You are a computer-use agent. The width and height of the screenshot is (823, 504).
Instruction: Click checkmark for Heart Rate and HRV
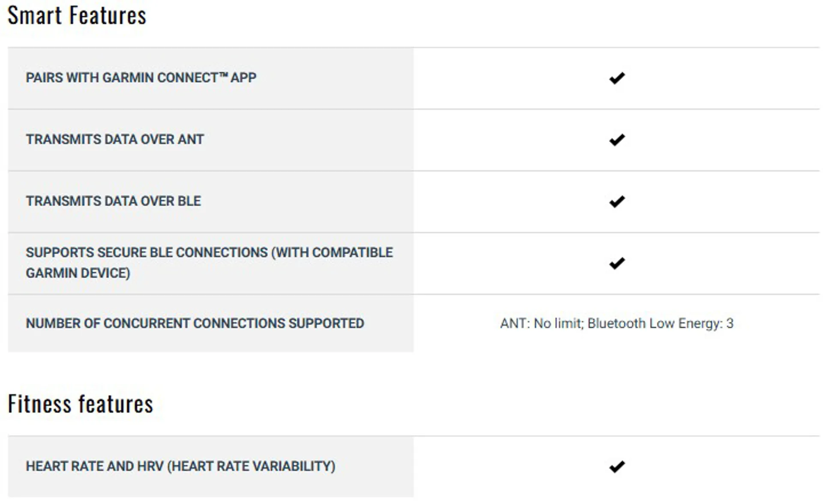click(617, 466)
